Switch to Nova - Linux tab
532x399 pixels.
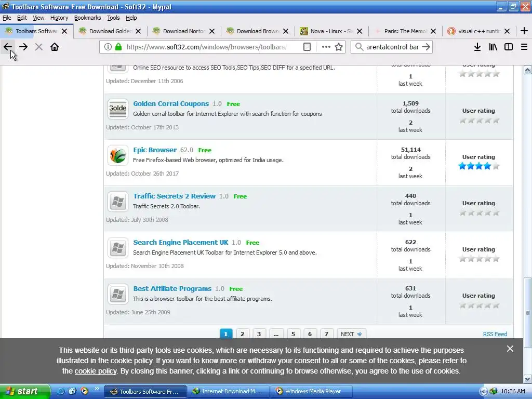pos(331,31)
